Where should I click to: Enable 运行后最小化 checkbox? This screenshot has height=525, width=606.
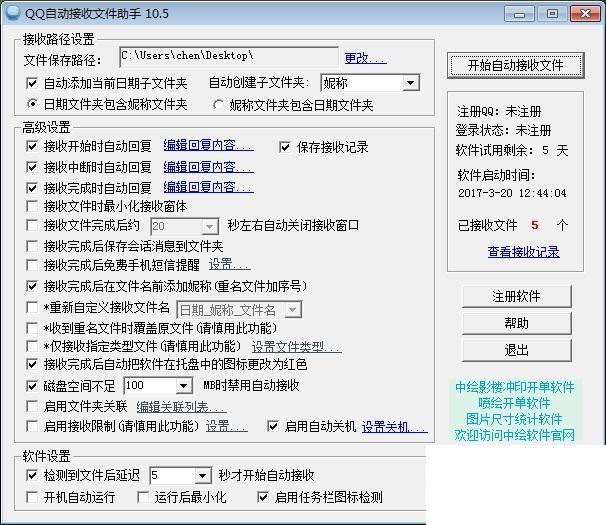point(143,497)
